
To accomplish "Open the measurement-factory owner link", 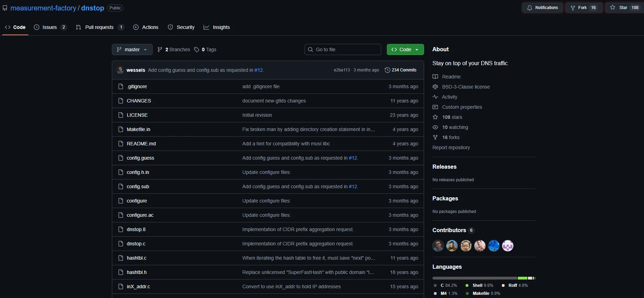I will point(43,8).
